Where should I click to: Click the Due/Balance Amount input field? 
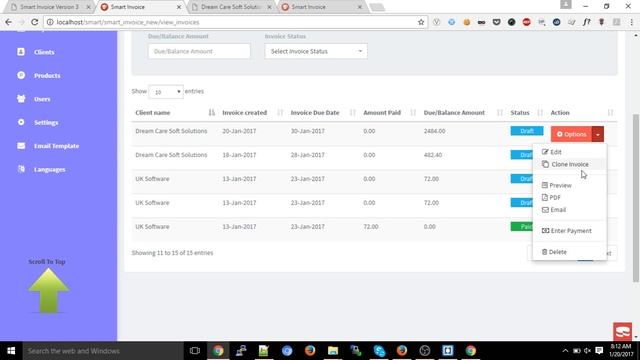click(199, 51)
